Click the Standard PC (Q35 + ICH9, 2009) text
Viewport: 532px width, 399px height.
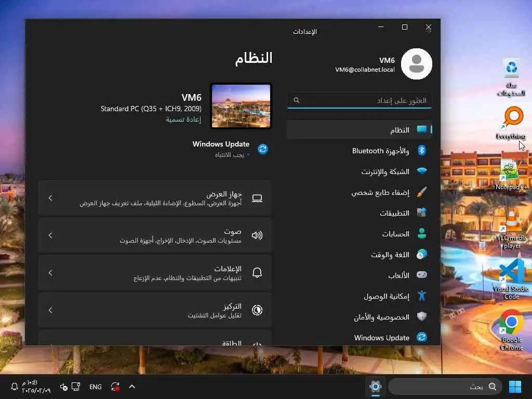point(151,109)
